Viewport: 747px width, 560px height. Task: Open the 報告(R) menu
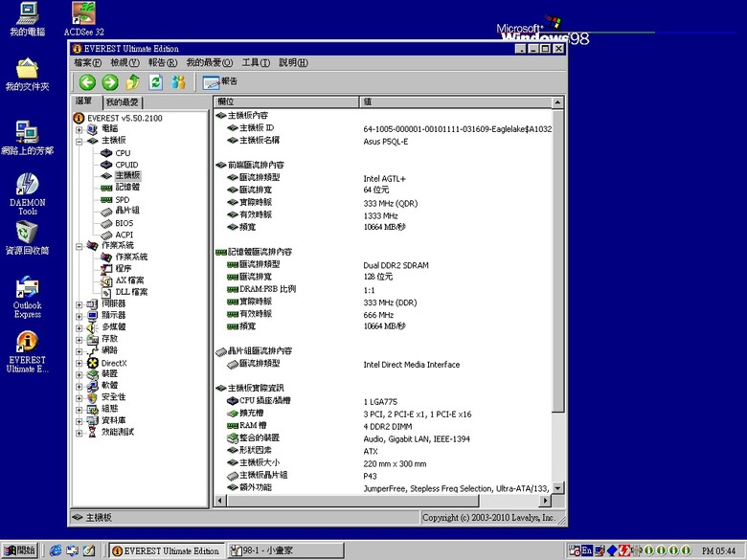point(163,63)
